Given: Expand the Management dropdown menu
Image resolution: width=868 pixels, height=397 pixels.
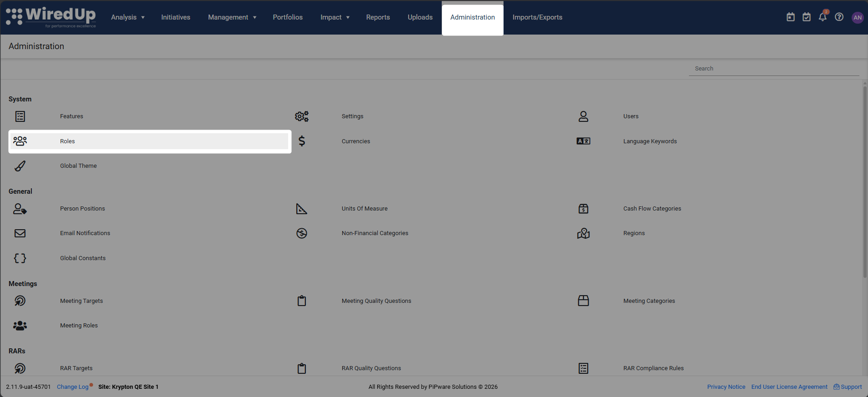Looking at the screenshot, I should click(232, 17).
